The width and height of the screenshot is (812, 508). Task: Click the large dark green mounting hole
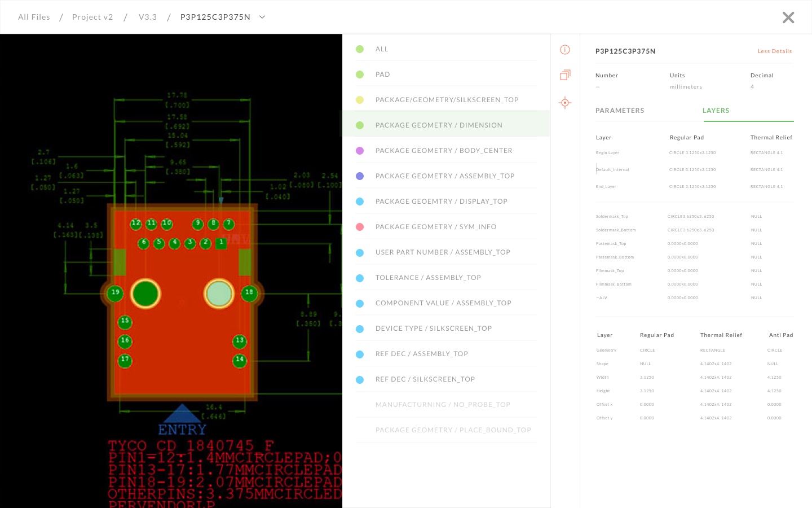[x=145, y=294]
